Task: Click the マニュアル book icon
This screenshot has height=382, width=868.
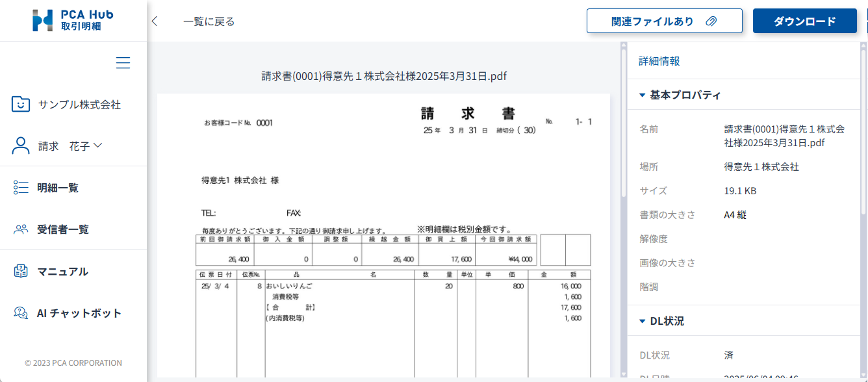Action: click(21, 272)
